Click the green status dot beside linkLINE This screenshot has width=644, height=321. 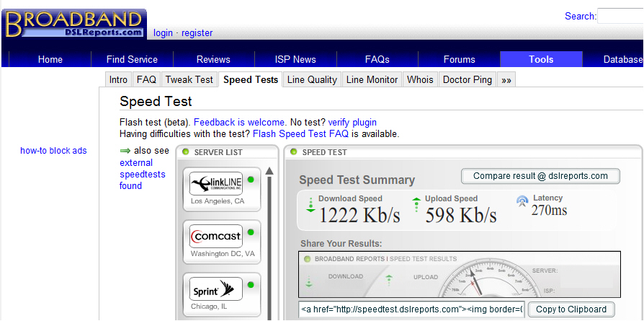pos(251,180)
